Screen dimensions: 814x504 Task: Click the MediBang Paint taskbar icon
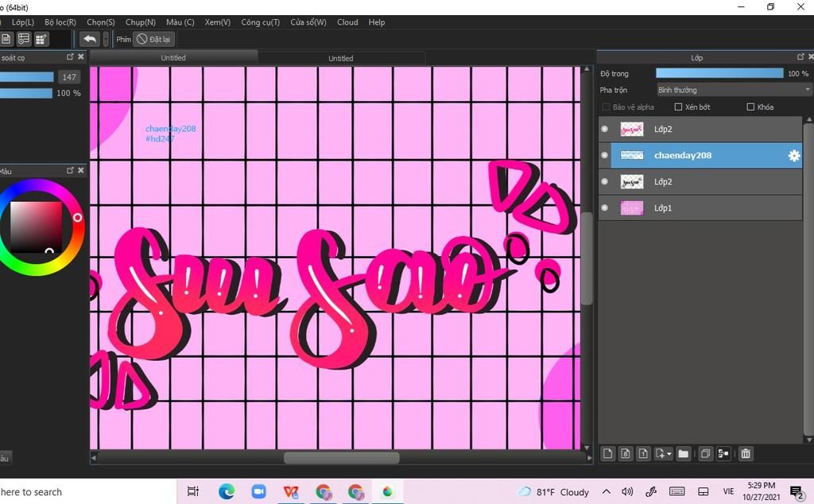[387, 491]
